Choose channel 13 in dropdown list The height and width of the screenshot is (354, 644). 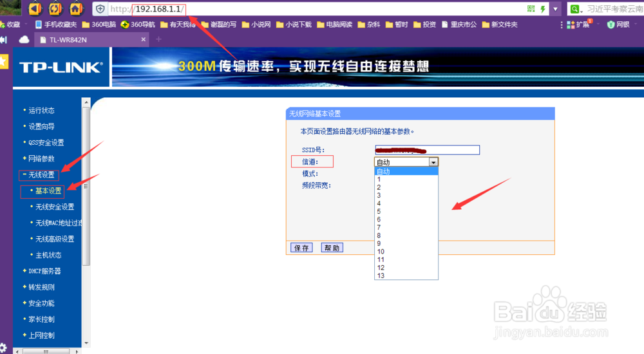(406, 275)
